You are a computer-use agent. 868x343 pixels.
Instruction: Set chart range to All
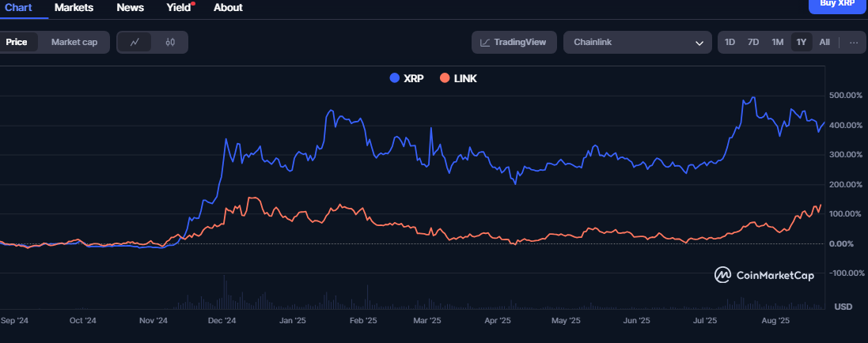tap(824, 42)
